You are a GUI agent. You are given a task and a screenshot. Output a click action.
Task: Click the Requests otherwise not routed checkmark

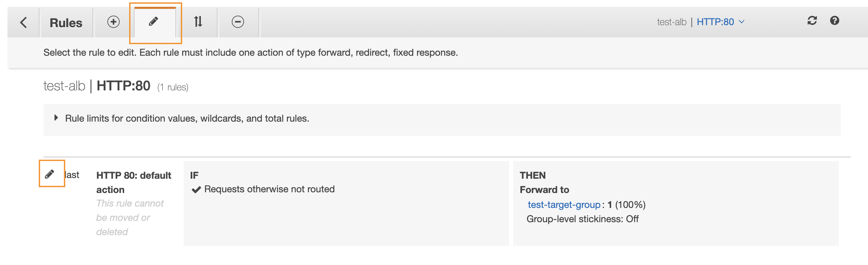[196, 190]
